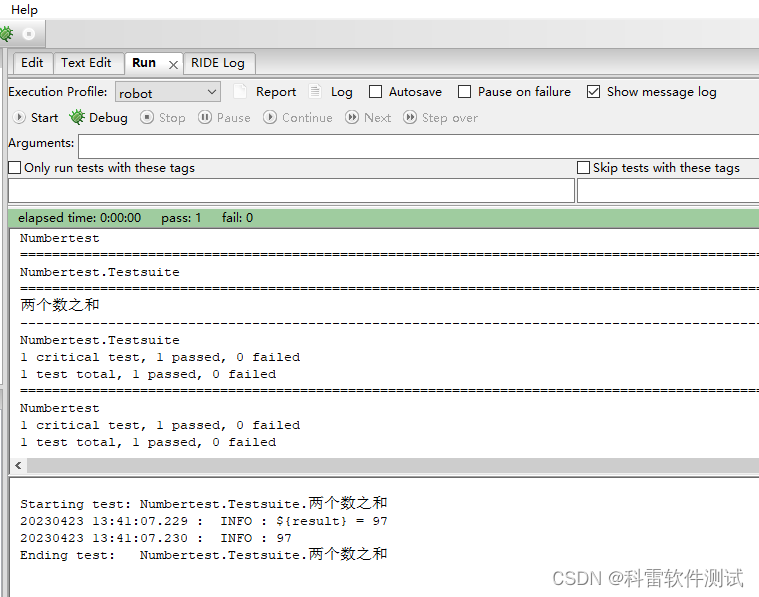The height and width of the screenshot is (597, 759).
Task: Click the Step over button label
Action: [x=450, y=118]
